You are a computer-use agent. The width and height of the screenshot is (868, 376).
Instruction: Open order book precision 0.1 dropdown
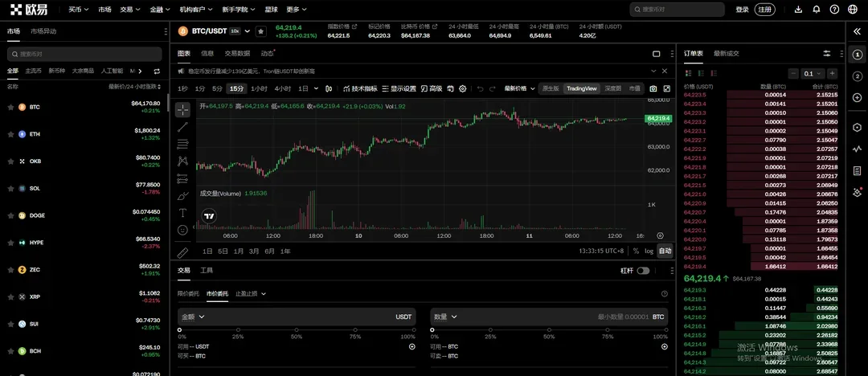coord(812,73)
